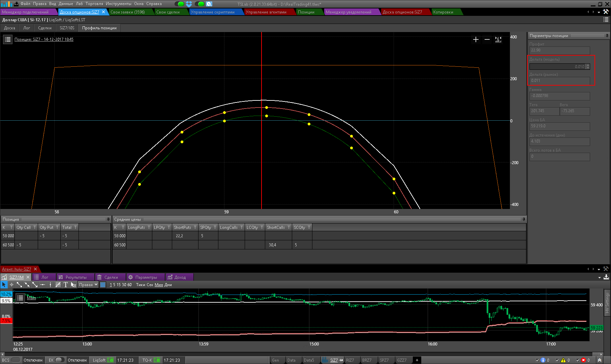The height and width of the screenshot is (364, 611).
Task: Open the Торговля menu
Action: pos(94,4)
